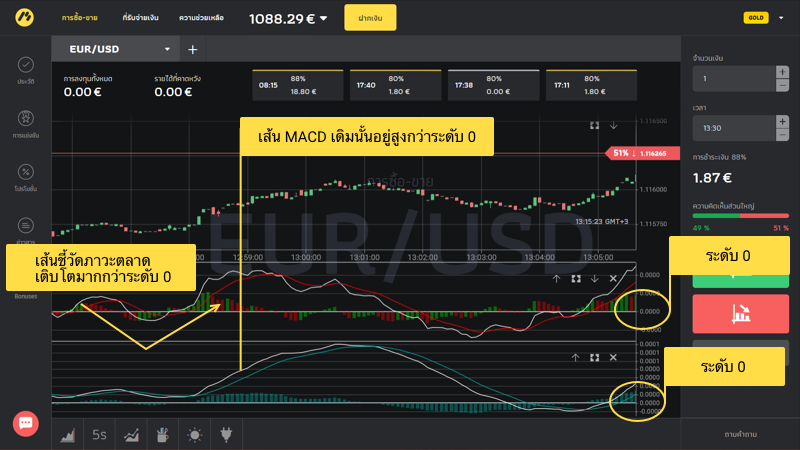Toggle the brightness theme sun icon
The width and height of the screenshot is (800, 450).
pos(194,435)
